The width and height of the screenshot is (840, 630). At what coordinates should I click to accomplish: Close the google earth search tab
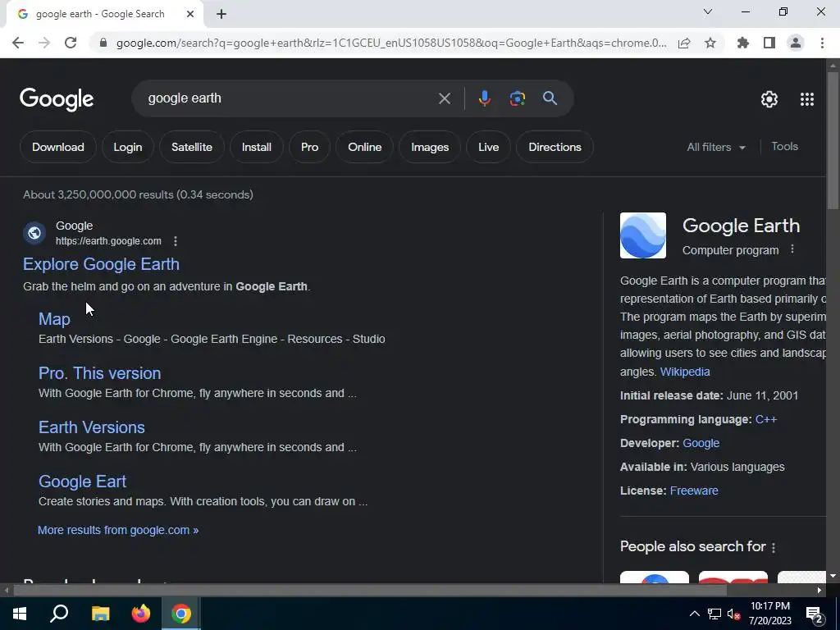click(x=190, y=14)
